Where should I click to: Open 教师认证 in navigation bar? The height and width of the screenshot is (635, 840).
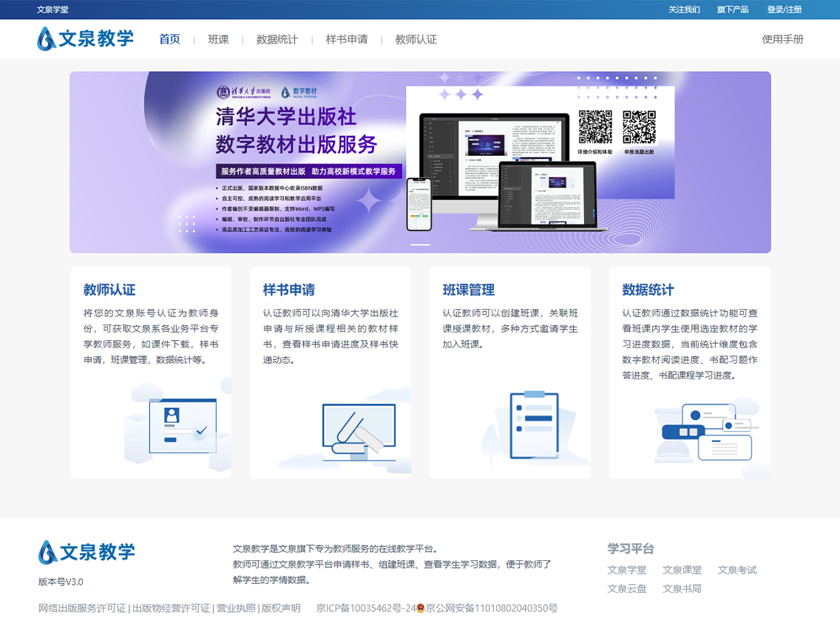pos(416,39)
